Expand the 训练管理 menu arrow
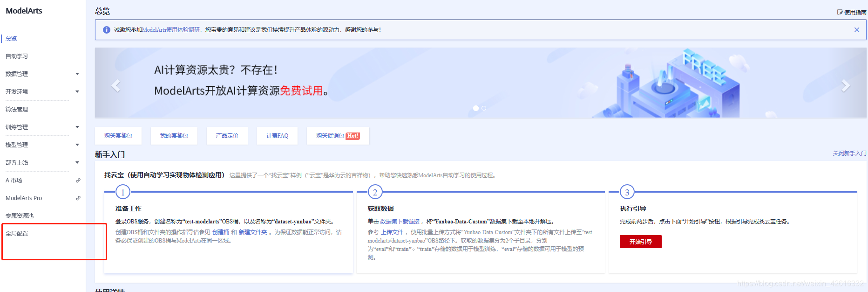 point(77,127)
